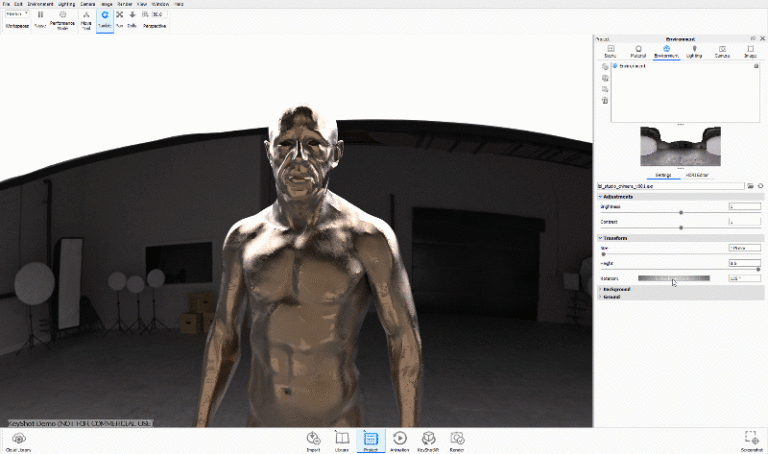The width and height of the screenshot is (768, 454).
Task: Adjust the Brightness slider
Action: coord(681,213)
